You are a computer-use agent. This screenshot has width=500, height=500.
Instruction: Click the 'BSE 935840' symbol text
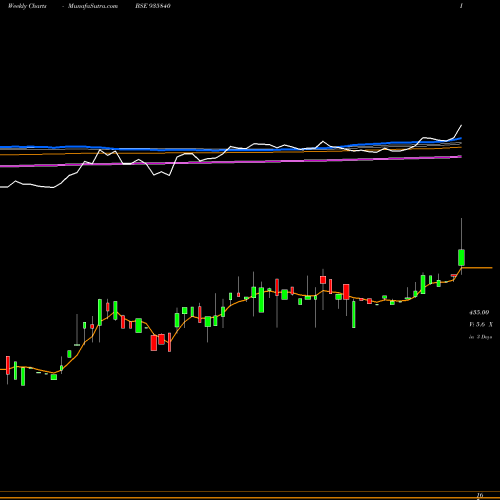153,6
